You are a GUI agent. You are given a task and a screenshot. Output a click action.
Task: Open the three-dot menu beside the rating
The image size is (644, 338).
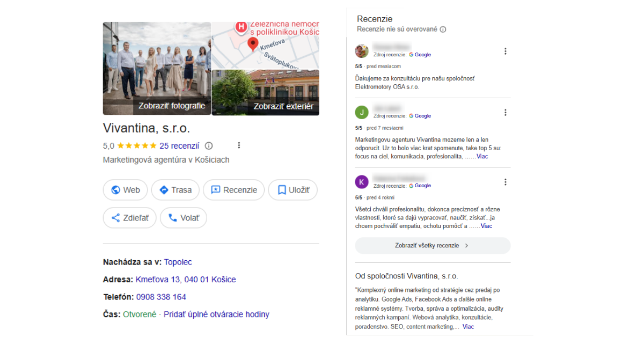tap(239, 145)
